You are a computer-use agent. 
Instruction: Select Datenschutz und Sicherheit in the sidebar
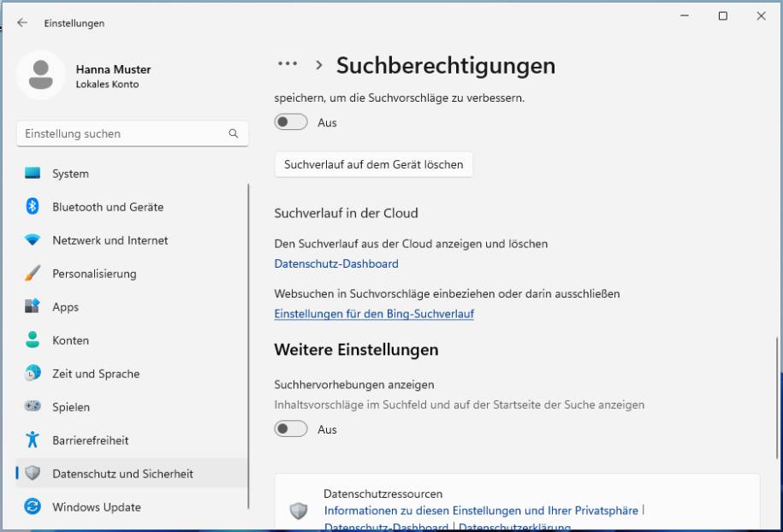(32, 474)
